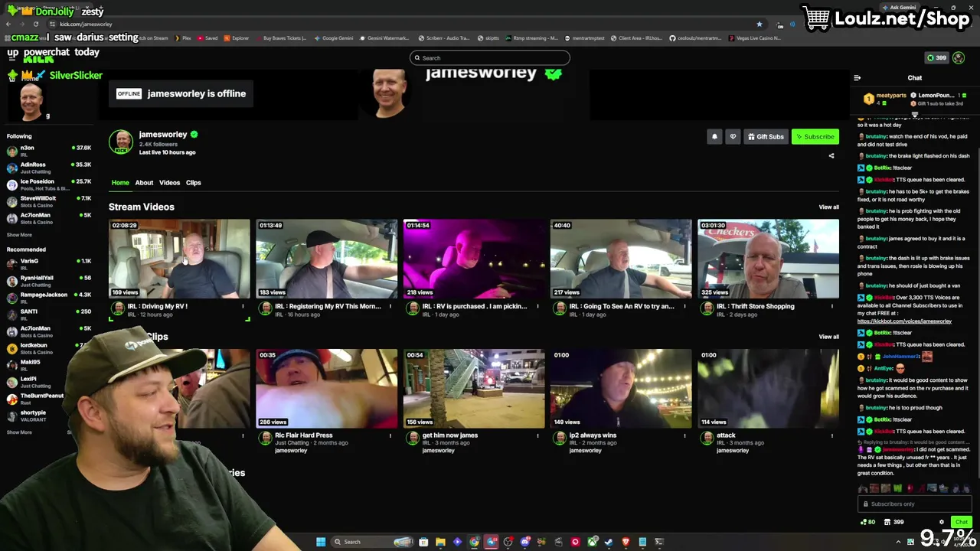Open SteveWillDoIt channel in sidebar
The width and height of the screenshot is (980, 551).
[x=49, y=201]
